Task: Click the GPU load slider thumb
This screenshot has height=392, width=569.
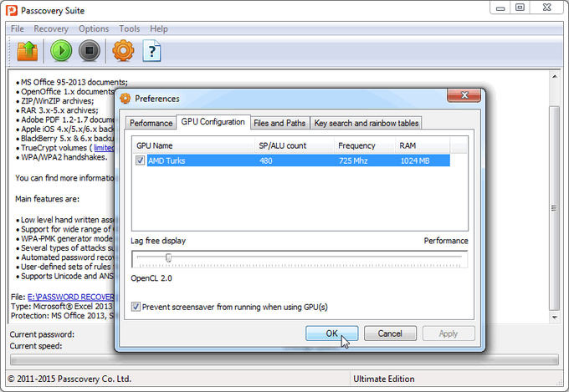Action: click(168, 257)
